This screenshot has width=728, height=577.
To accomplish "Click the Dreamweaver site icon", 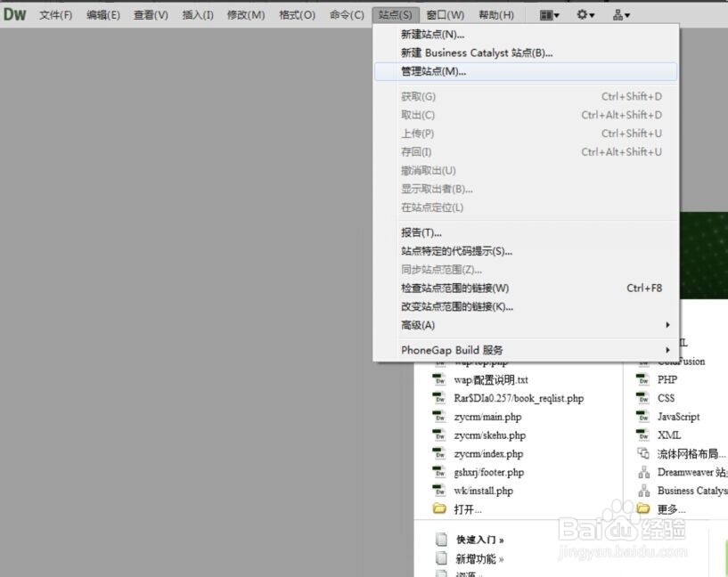I will click(643, 472).
